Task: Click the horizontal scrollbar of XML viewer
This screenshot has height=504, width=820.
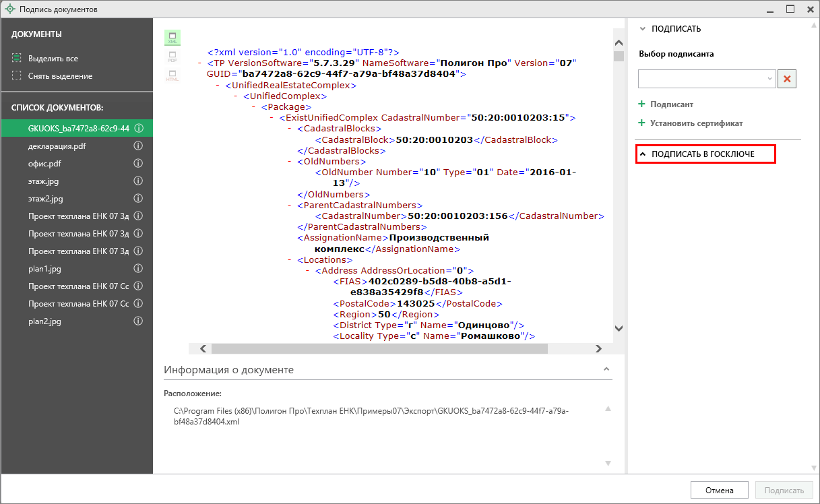Action: [377, 349]
